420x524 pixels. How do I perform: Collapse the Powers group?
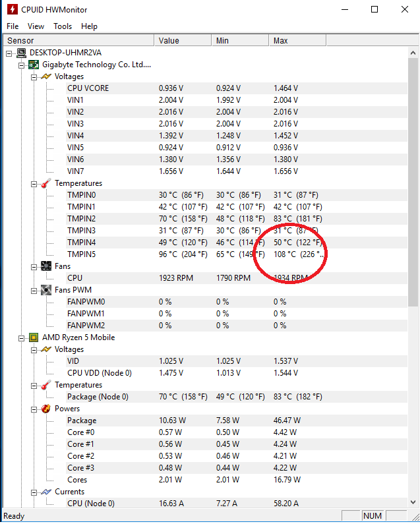[34, 409]
